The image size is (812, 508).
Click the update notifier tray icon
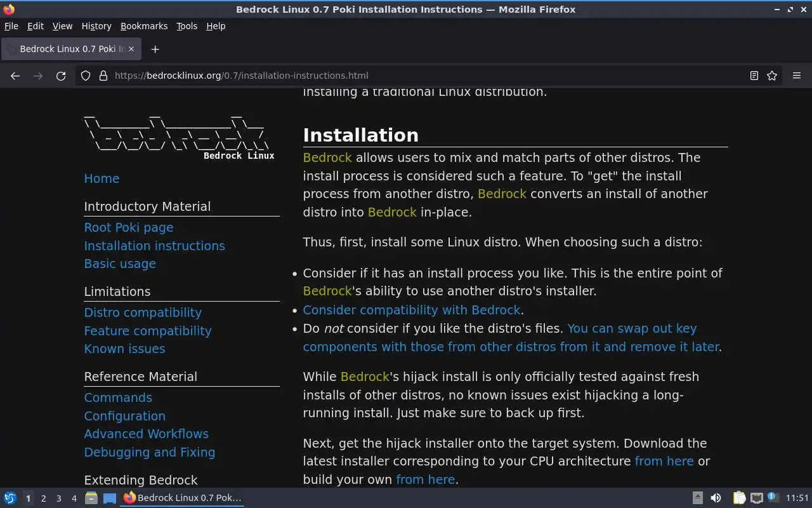pyautogui.click(x=773, y=497)
